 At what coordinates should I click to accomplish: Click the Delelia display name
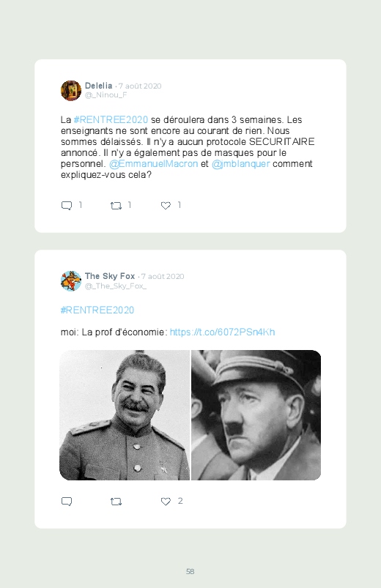pyautogui.click(x=98, y=86)
